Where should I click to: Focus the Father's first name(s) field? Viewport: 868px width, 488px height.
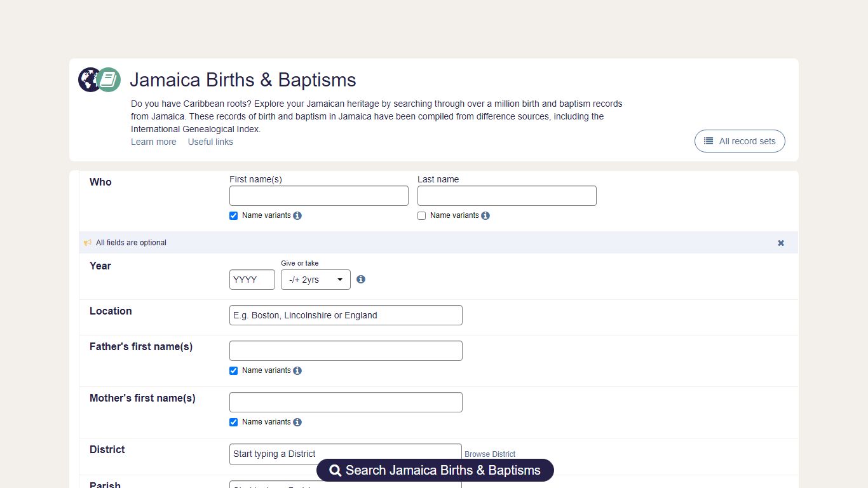(x=346, y=351)
